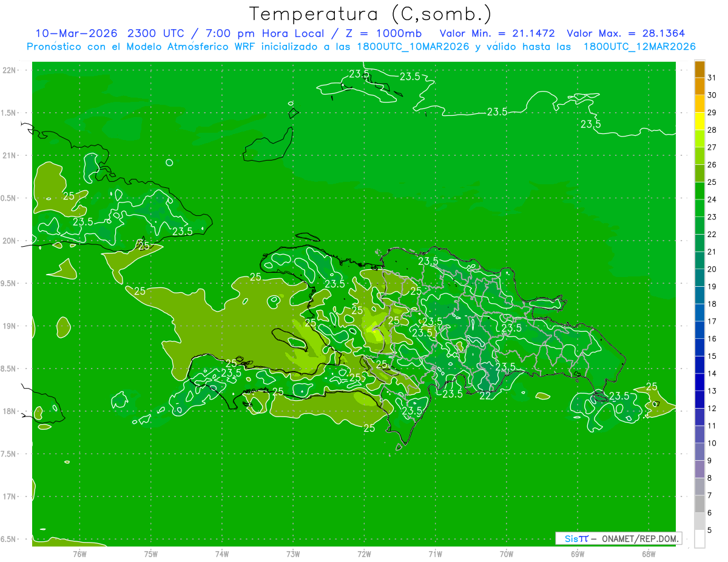The width and height of the screenshot is (728, 562).
Task: Click the '69W' longitude label
Action: coord(578,554)
